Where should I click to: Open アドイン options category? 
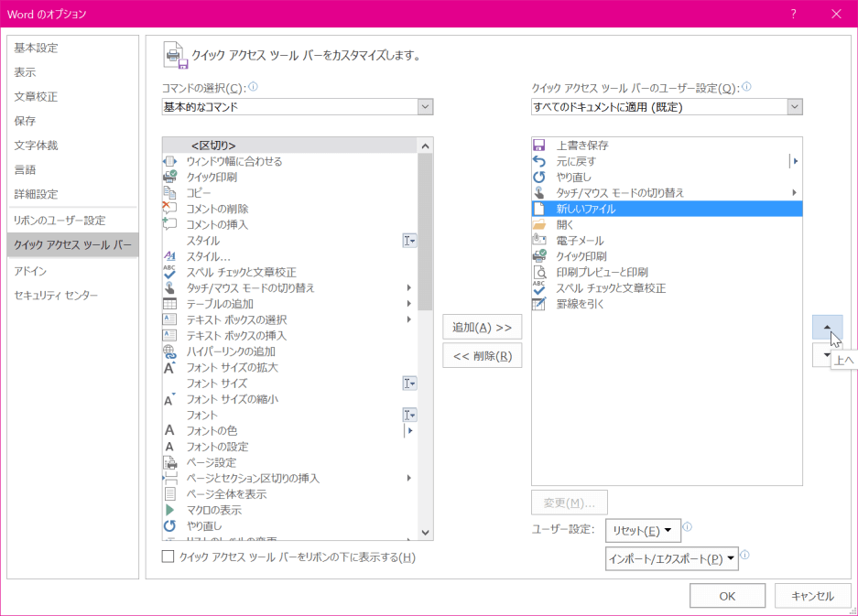(x=72, y=271)
